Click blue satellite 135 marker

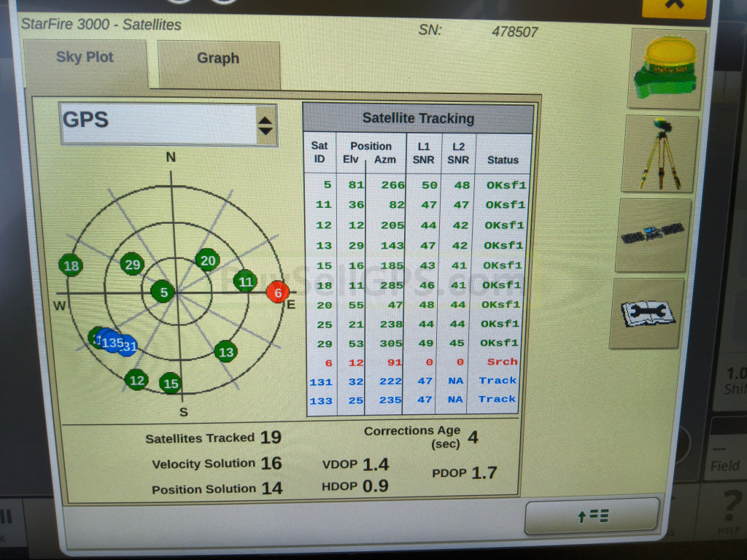pyautogui.click(x=112, y=342)
